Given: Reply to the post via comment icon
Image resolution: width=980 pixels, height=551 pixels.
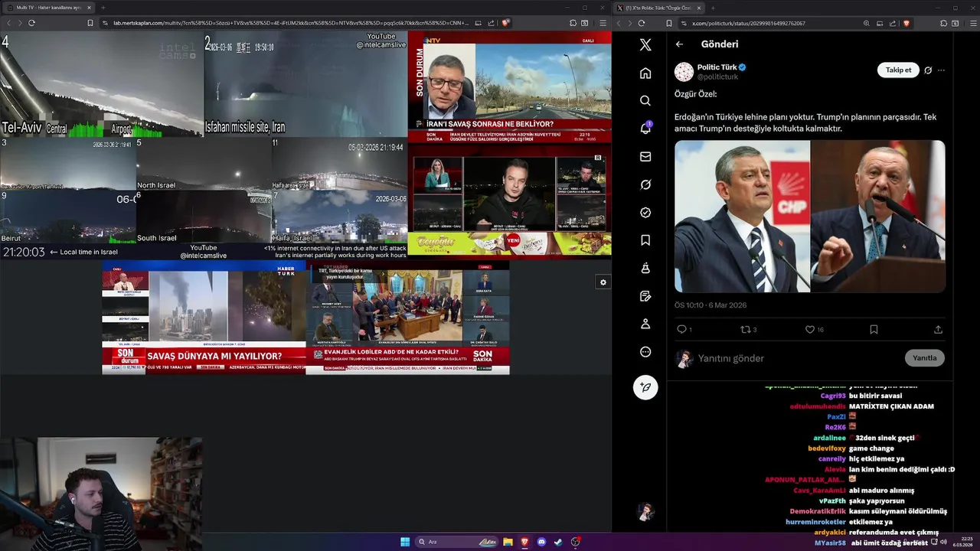Looking at the screenshot, I should [681, 329].
